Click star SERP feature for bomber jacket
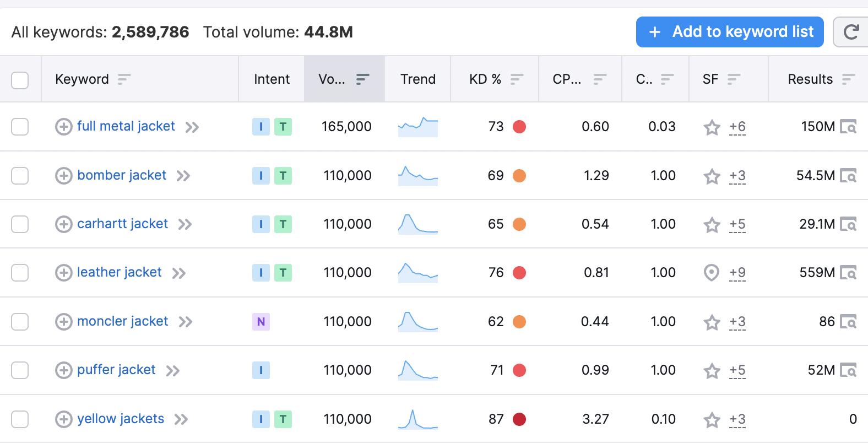 [x=712, y=176]
